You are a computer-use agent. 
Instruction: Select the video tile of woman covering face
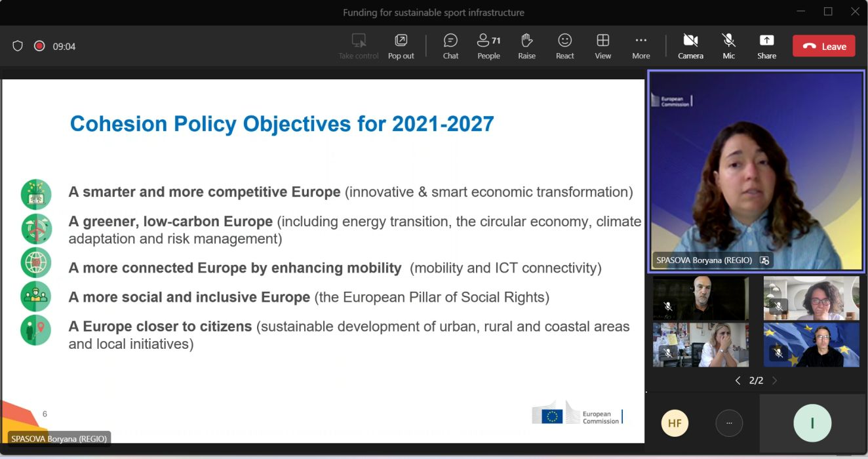pyautogui.click(x=700, y=344)
